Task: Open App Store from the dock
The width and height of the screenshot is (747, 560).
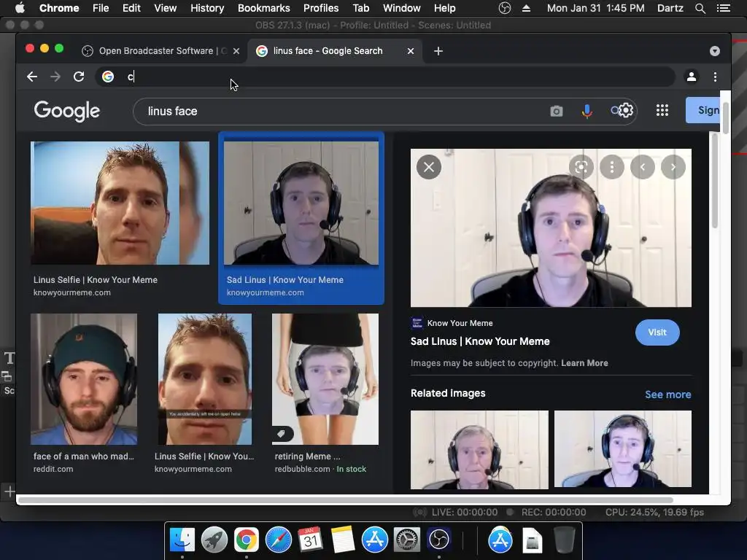Action: click(x=374, y=540)
